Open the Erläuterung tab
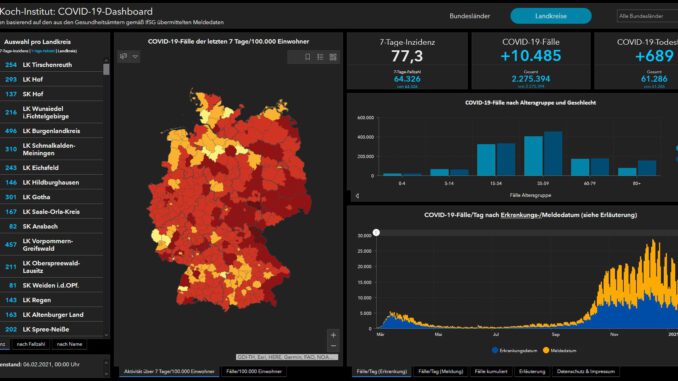Viewport: 678px width, 381px height. coord(532,371)
